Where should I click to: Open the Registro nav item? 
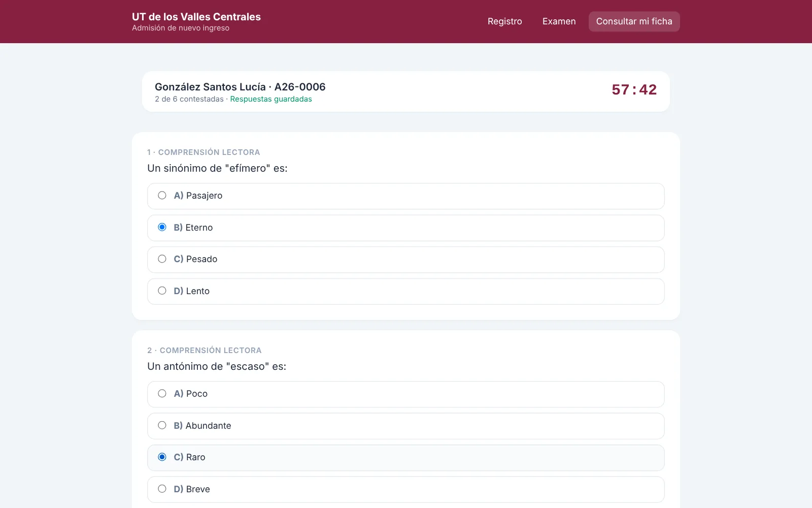(x=505, y=21)
